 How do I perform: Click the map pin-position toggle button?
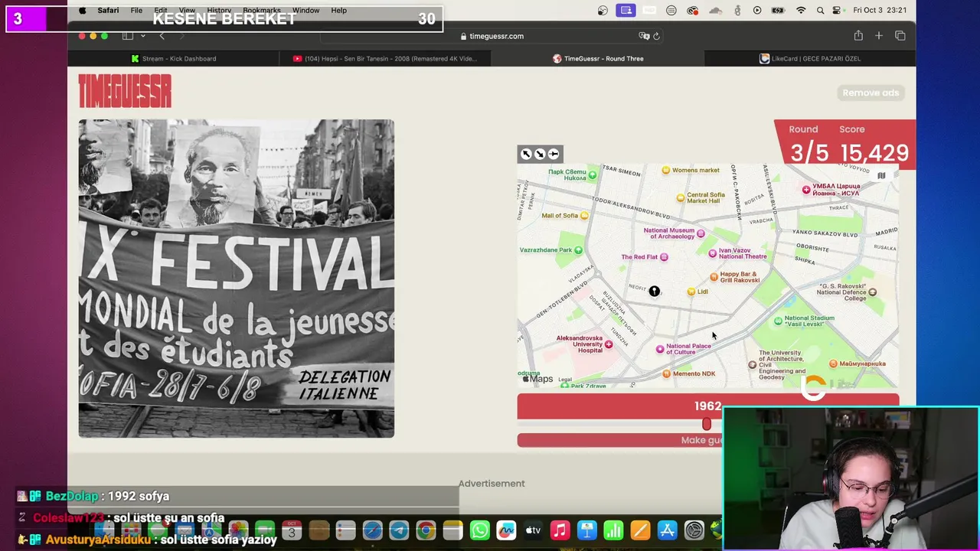(554, 154)
